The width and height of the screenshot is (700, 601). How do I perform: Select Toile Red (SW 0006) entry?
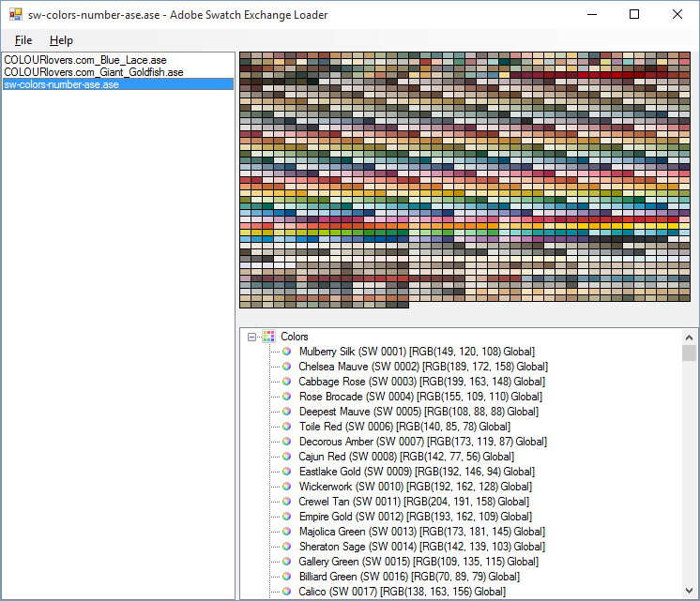(404, 427)
